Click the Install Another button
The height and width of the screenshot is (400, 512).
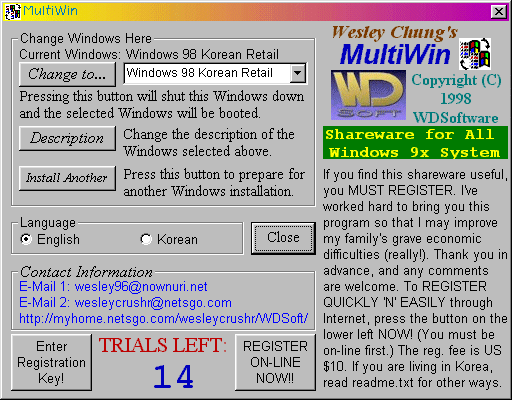pyautogui.click(x=67, y=178)
